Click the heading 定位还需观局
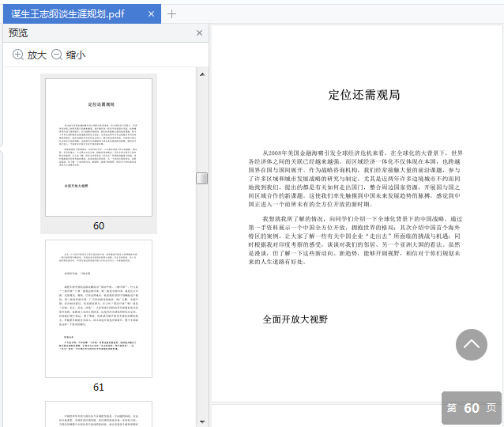 pos(364,95)
